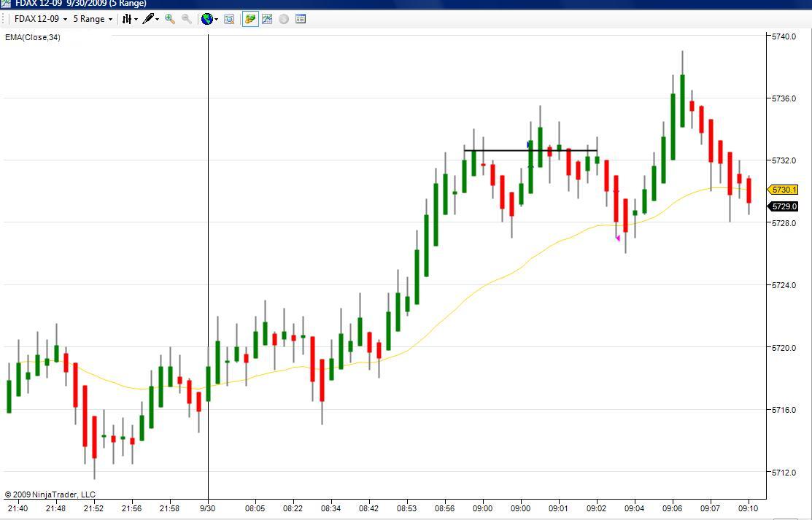
Task: Click the magenta arrow trade marker
Action: 617,238
